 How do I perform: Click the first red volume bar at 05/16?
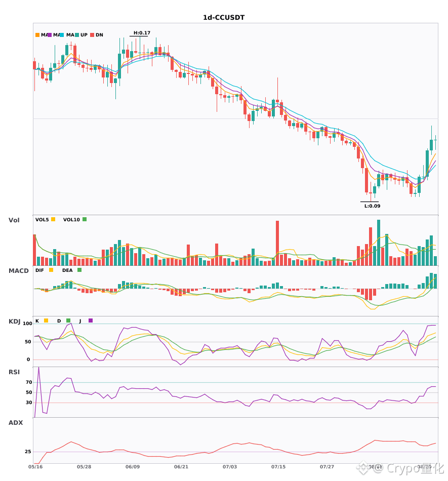pyautogui.click(x=34, y=250)
